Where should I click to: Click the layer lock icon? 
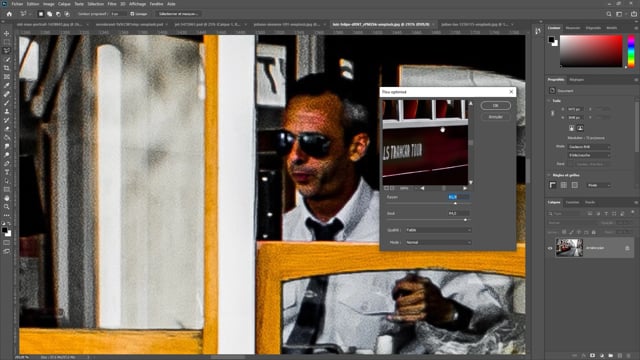[627, 248]
